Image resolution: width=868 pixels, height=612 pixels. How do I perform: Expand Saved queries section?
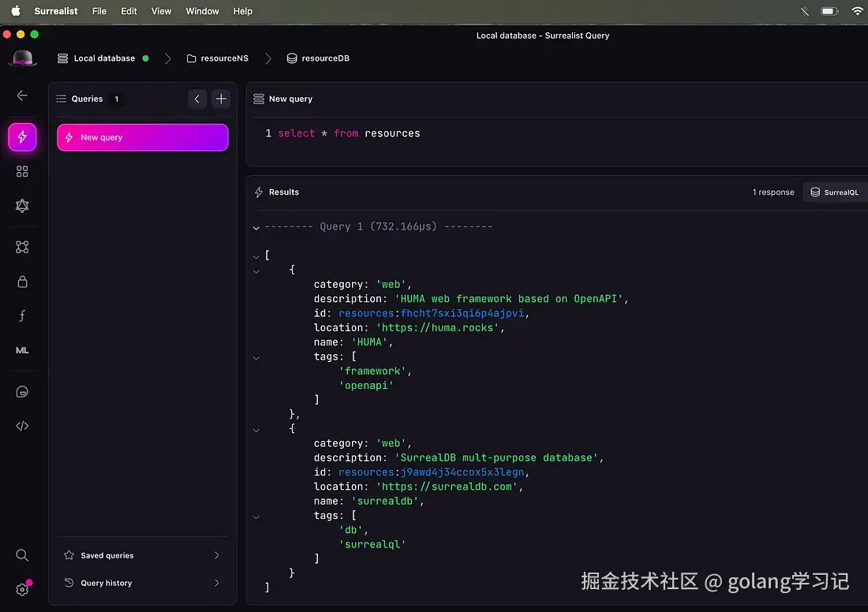(143, 555)
